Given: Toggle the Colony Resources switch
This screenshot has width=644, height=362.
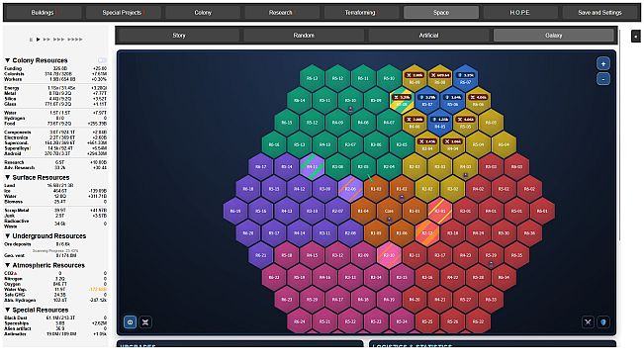Looking at the screenshot, I should [102, 60].
